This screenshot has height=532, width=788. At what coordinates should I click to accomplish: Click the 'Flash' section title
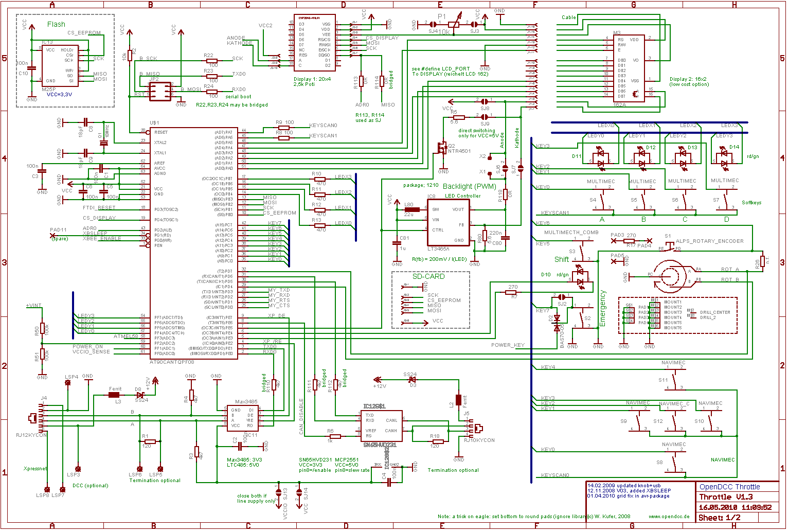(x=56, y=24)
